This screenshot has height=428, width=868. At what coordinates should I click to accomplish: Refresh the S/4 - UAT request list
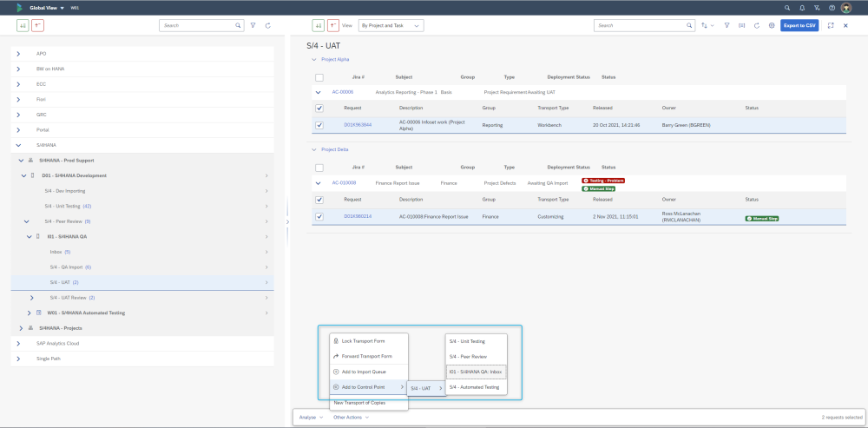757,26
